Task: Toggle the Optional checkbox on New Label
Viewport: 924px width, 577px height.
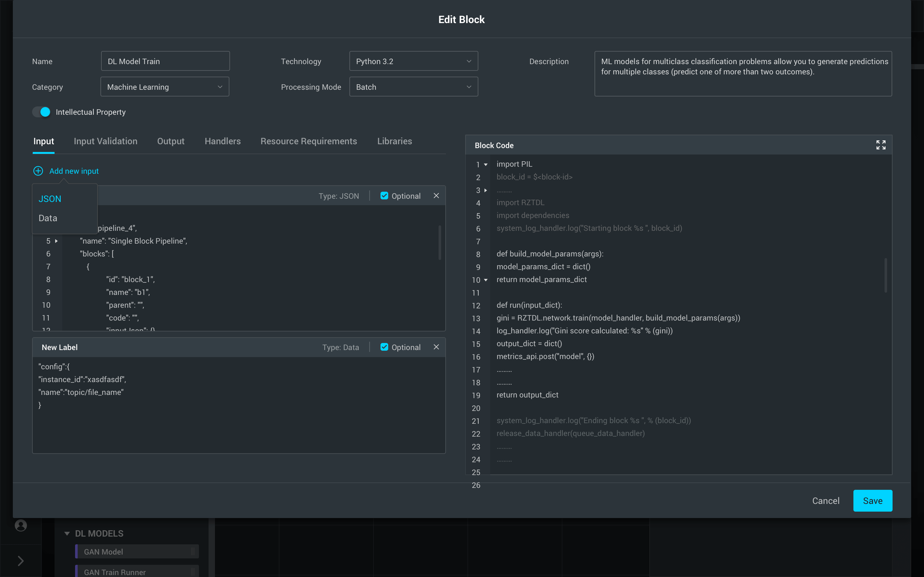Action: 384,347
